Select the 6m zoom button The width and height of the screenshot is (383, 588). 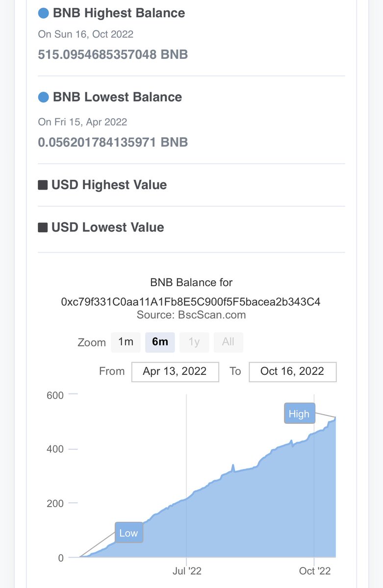(160, 342)
